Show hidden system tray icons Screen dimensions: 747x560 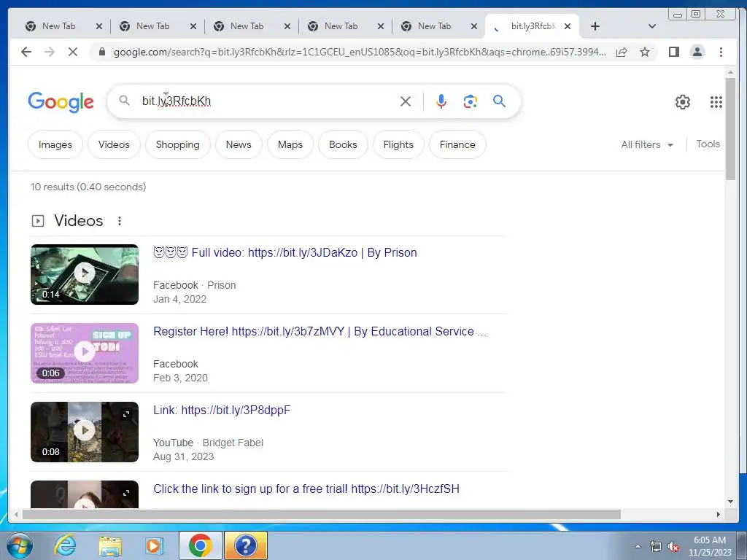tap(638, 547)
